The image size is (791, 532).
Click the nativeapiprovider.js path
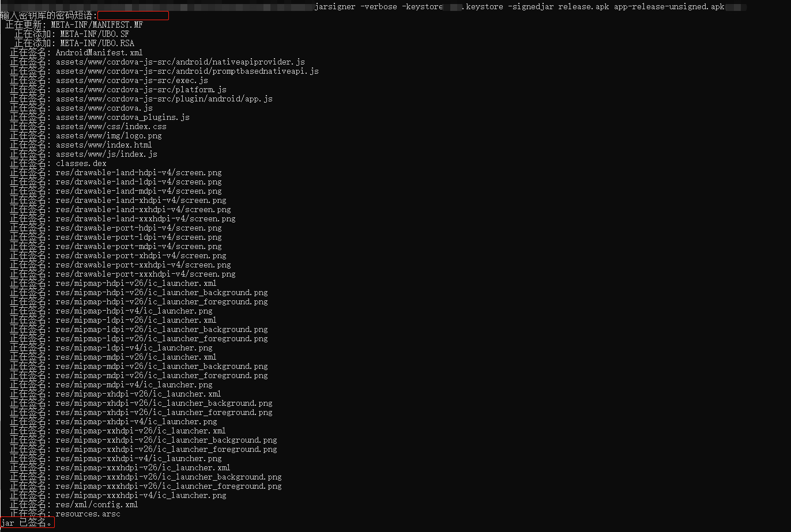[x=157, y=62]
